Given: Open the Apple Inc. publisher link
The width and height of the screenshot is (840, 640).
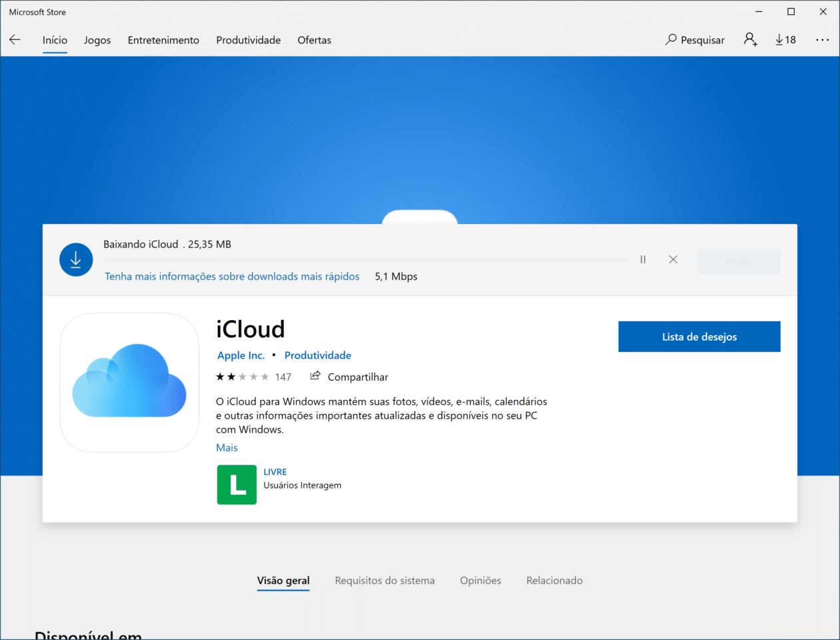Looking at the screenshot, I should coord(241,355).
